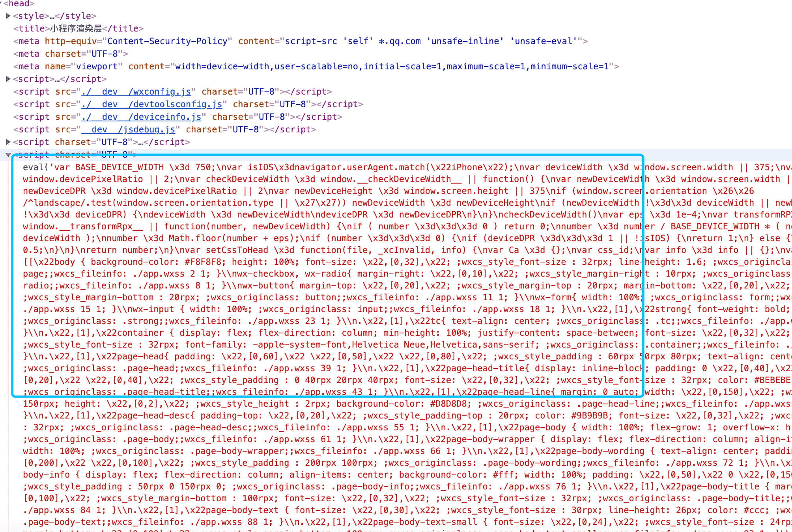
Task: Click the viewport content width=device-width value
Action: coord(392,67)
